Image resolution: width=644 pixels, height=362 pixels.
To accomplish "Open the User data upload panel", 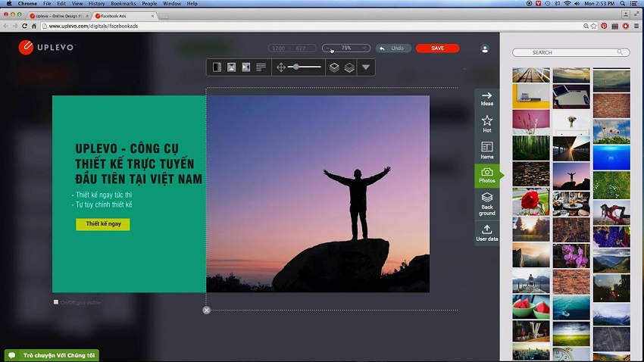I will (486, 232).
